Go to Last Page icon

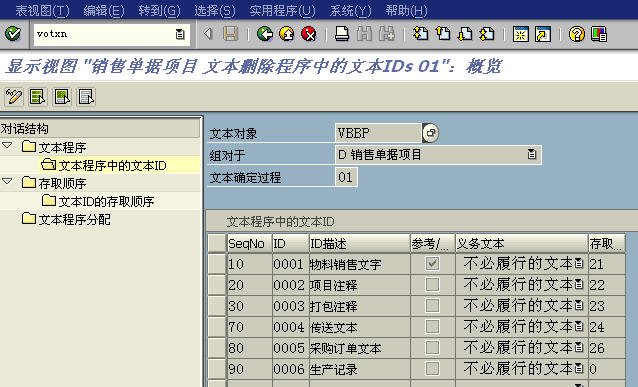point(487,34)
